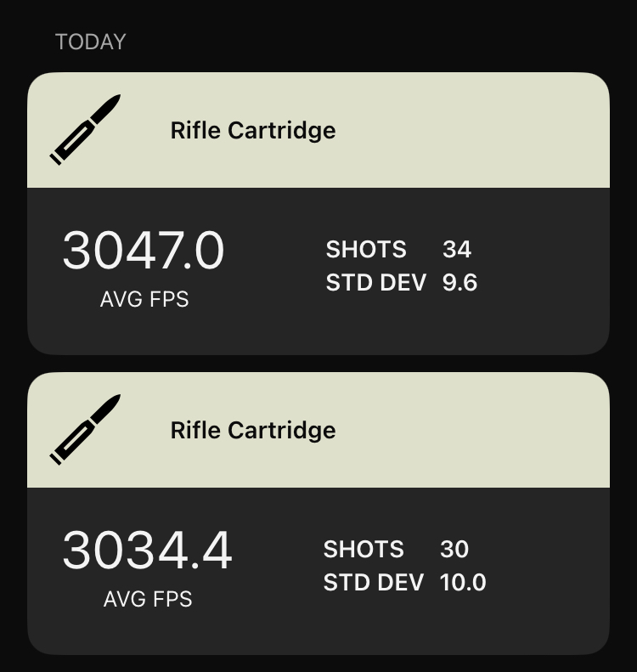The height and width of the screenshot is (672, 637).
Task: Click the shot count 30
Action: pos(454,549)
